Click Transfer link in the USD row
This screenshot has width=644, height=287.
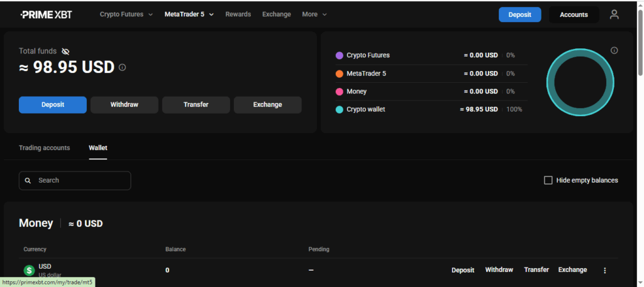tap(536, 270)
